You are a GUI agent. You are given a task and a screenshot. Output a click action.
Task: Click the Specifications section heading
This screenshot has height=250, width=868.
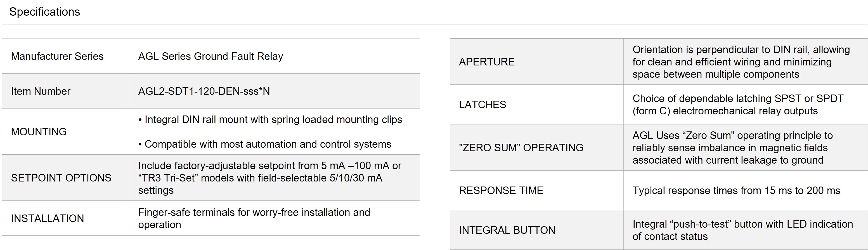click(44, 12)
